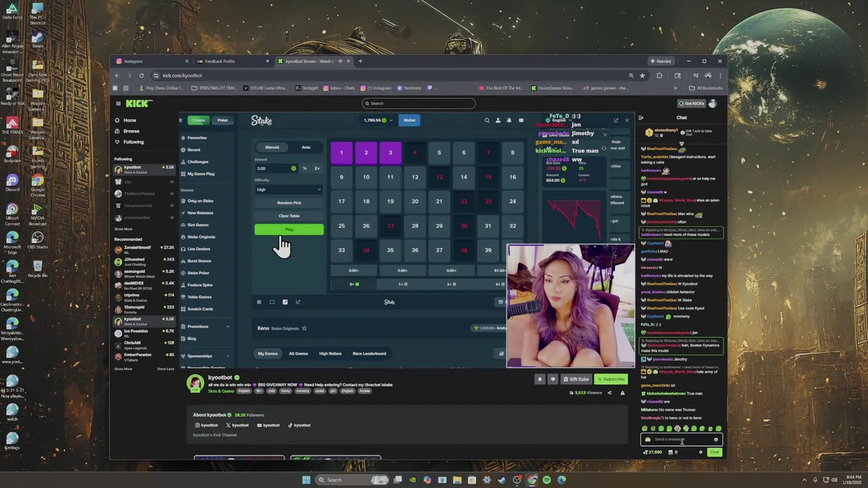Favourite Keno with the star icon
The width and height of the screenshot is (868, 488).
pos(304,328)
